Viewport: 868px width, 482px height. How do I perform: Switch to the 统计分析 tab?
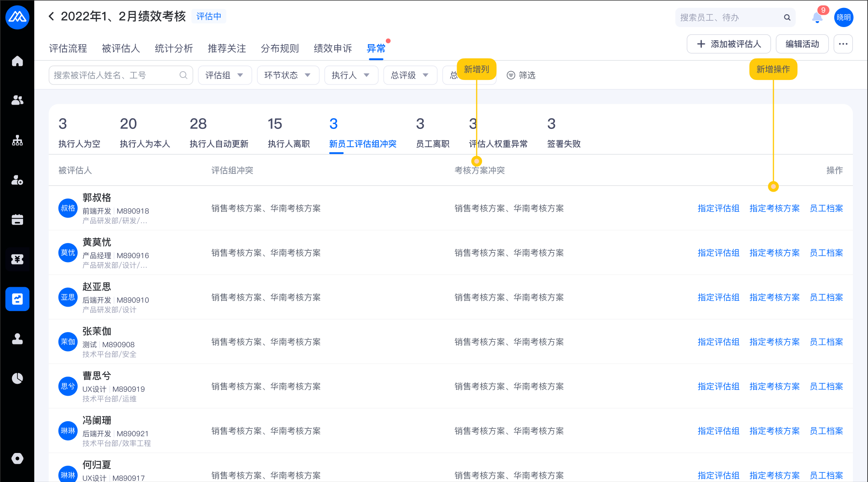(173, 49)
